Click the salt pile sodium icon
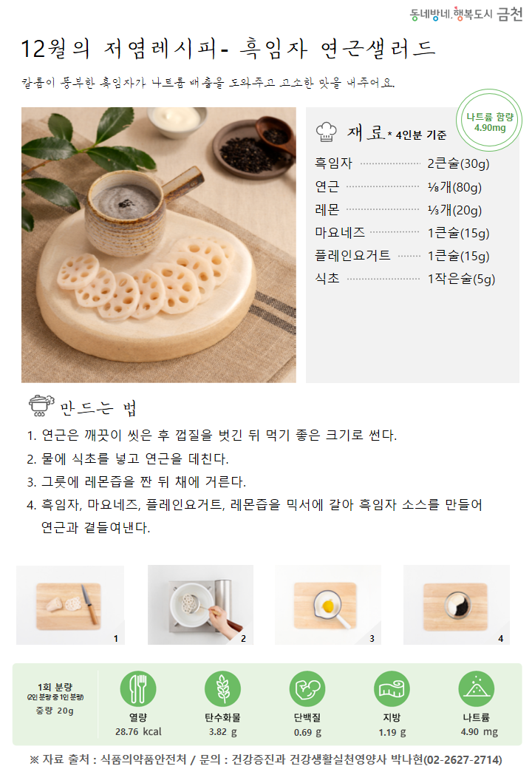The width and height of the screenshot is (532, 769). click(x=476, y=688)
